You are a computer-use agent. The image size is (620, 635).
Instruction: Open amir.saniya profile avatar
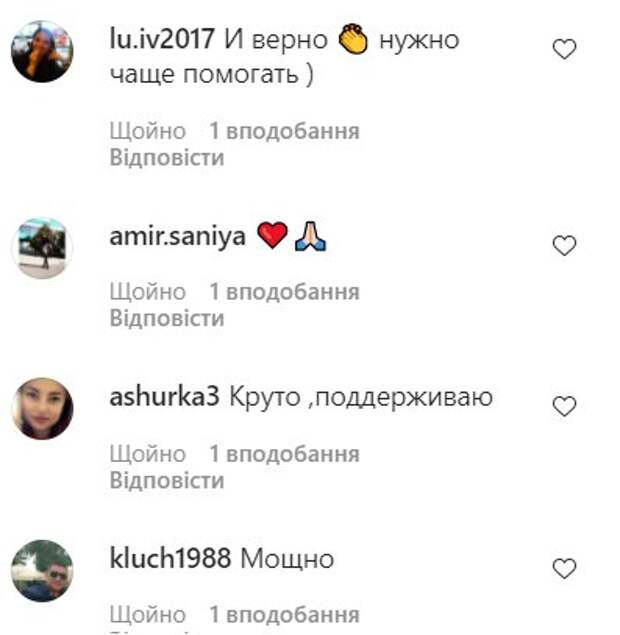tap(42, 248)
